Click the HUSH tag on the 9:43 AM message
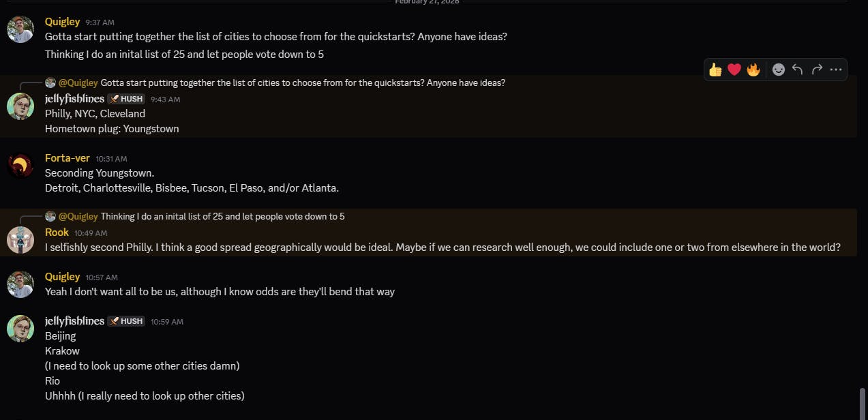This screenshot has width=868, height=420. [127, 99]
